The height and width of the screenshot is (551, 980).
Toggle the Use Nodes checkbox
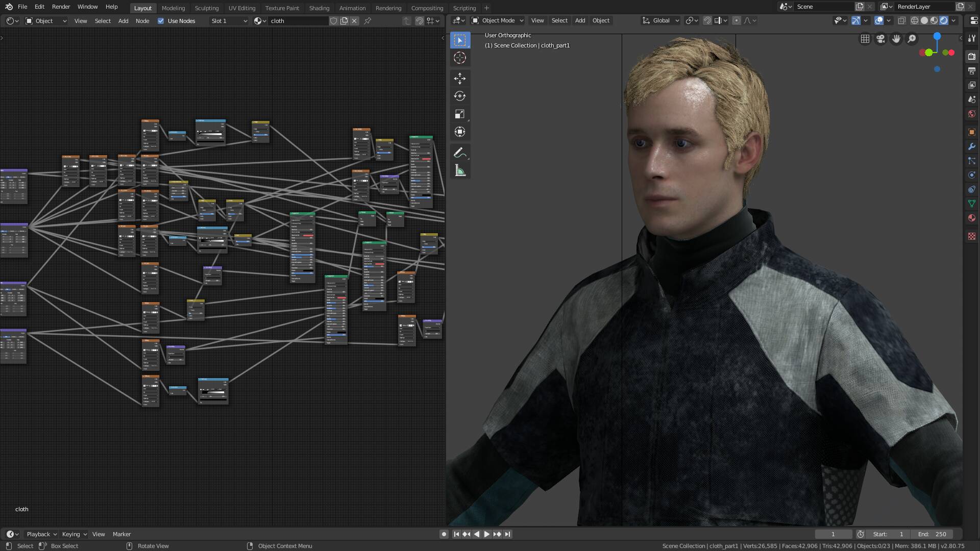point(161,21)
